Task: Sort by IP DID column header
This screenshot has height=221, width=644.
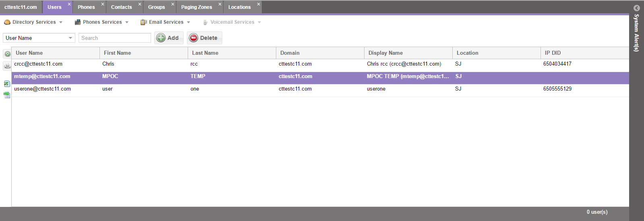Action: click(x=585, y=53)
